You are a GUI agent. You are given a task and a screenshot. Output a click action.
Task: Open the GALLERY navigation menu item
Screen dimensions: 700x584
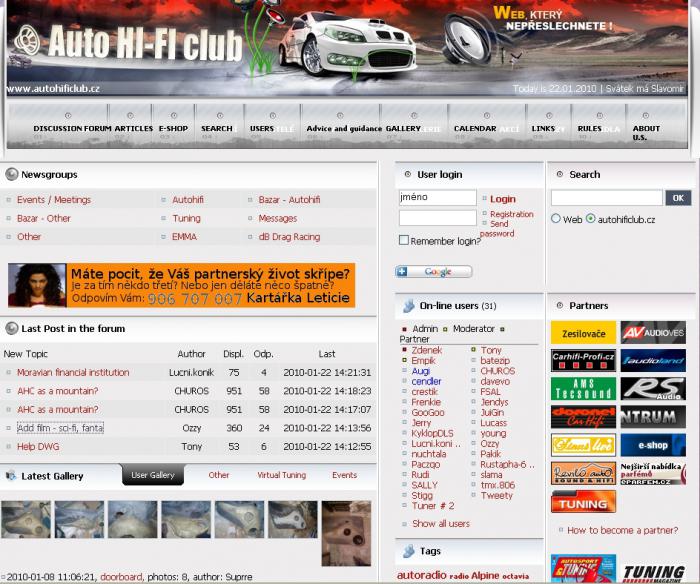[403, 128]
